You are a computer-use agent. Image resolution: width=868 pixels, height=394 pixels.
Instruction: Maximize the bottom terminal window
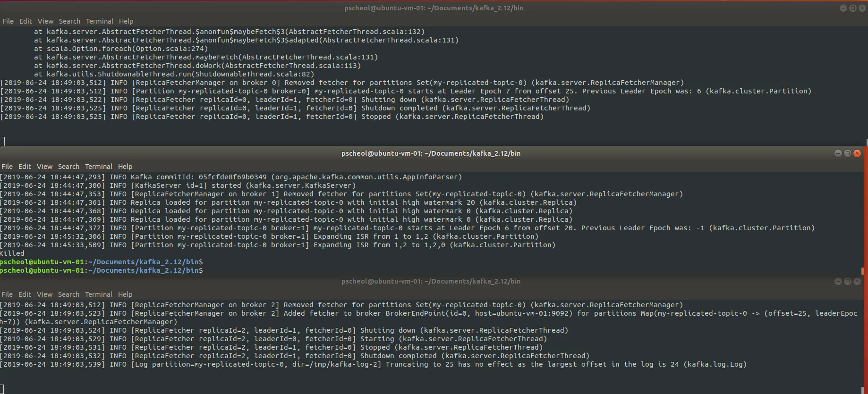click(848, 281)
